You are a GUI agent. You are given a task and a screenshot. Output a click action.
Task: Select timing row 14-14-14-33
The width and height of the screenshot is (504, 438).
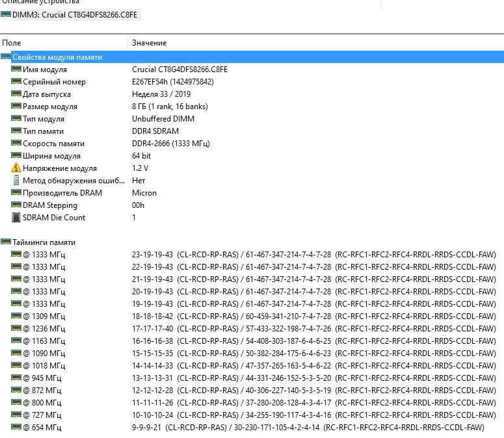(313, 365)
